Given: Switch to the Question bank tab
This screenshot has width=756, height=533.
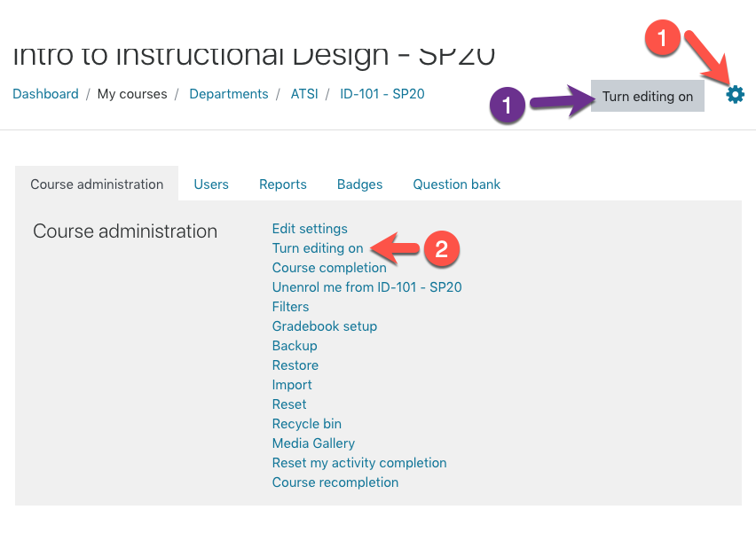Looking at the screenshot, I should click(457, 184).
